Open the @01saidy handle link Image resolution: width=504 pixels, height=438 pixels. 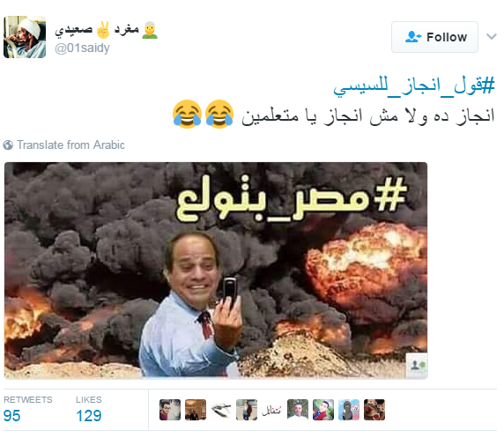pyautogui.click(x=82, y=48)
